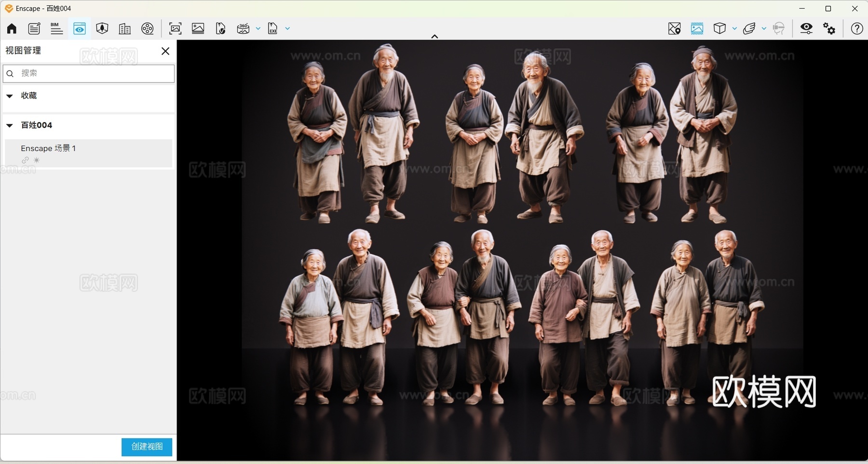This screenshot has width=868, height=464.
Task: Toggle the VR headset mode
Action: tap(779, 28)
